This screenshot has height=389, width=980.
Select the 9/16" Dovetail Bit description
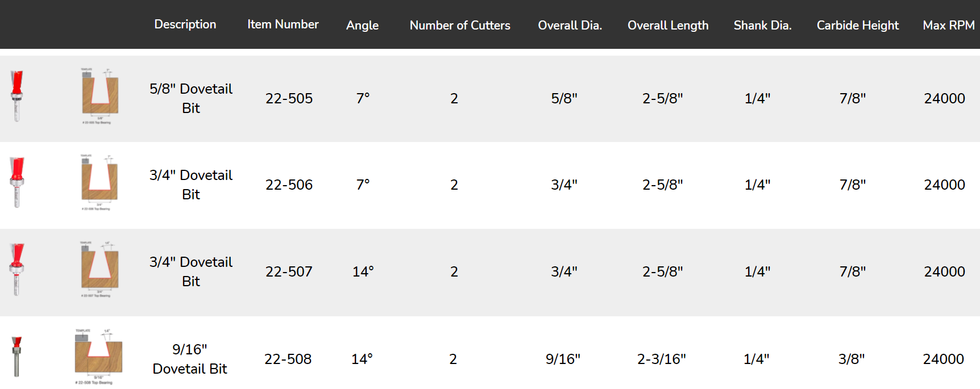(x=190, y=359)
